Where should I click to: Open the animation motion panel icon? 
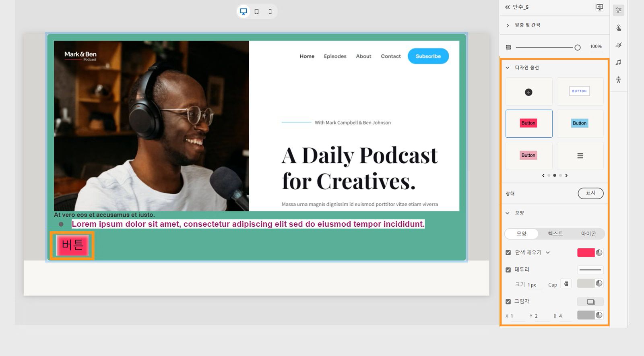click(619, 45)
